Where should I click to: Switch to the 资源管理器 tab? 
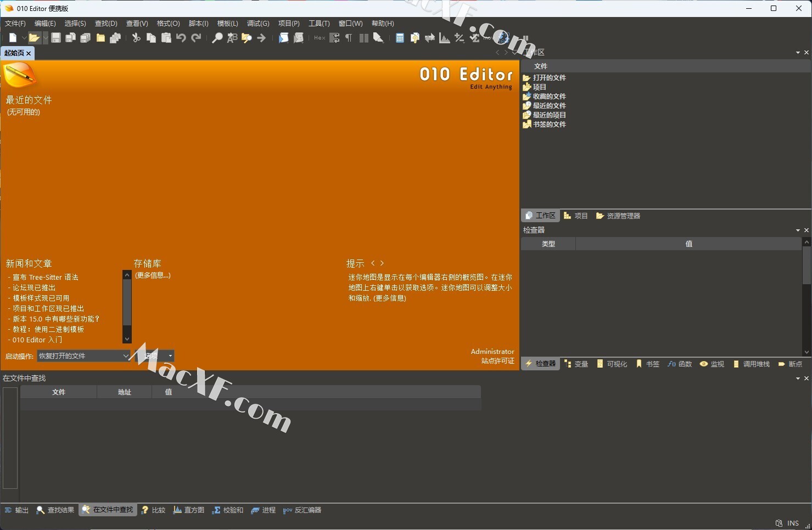[x=618, y=216]
